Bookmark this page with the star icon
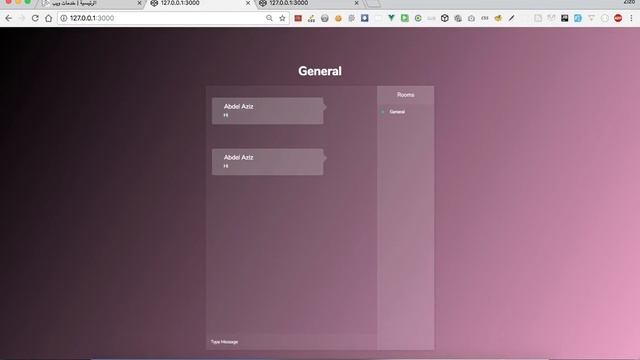The width and height of the screenshot is (640, 360). click(x=282, y=18)
